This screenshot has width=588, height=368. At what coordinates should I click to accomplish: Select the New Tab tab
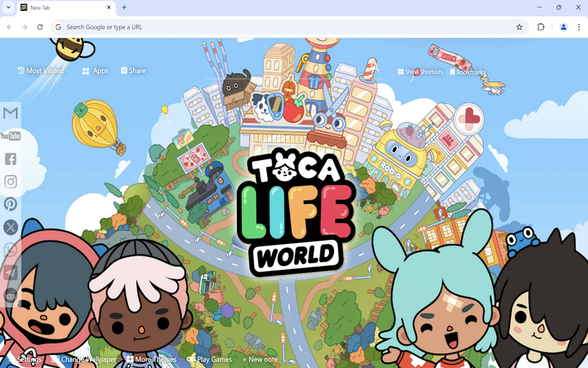point(66,8)
